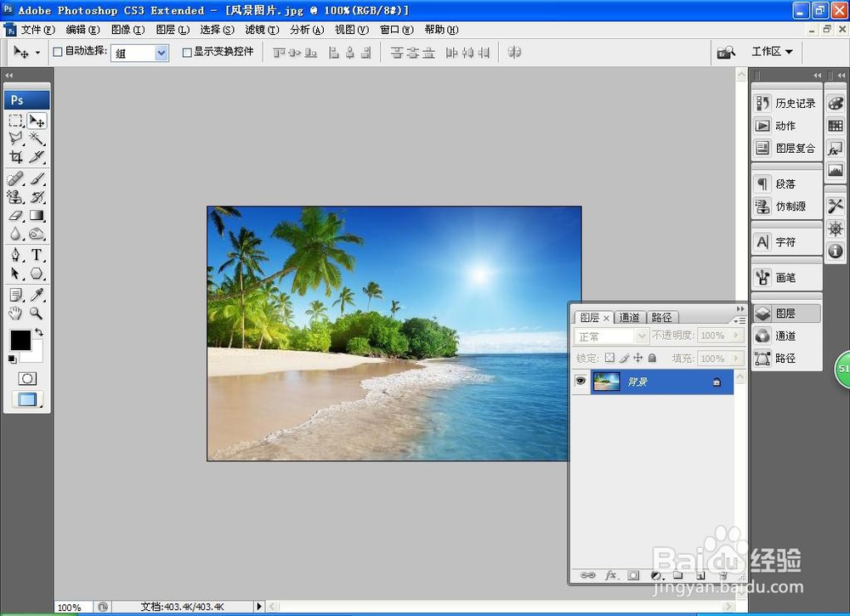
Task: Select the Horizontal Type tool
Action: pyautogui.click(x=37, y=255)
